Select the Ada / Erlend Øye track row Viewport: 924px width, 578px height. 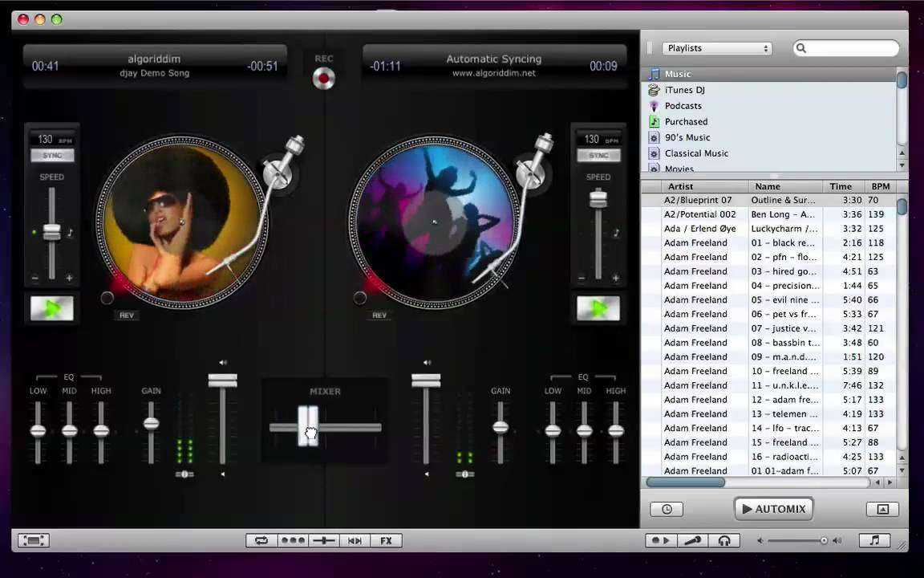click(769, 228)
